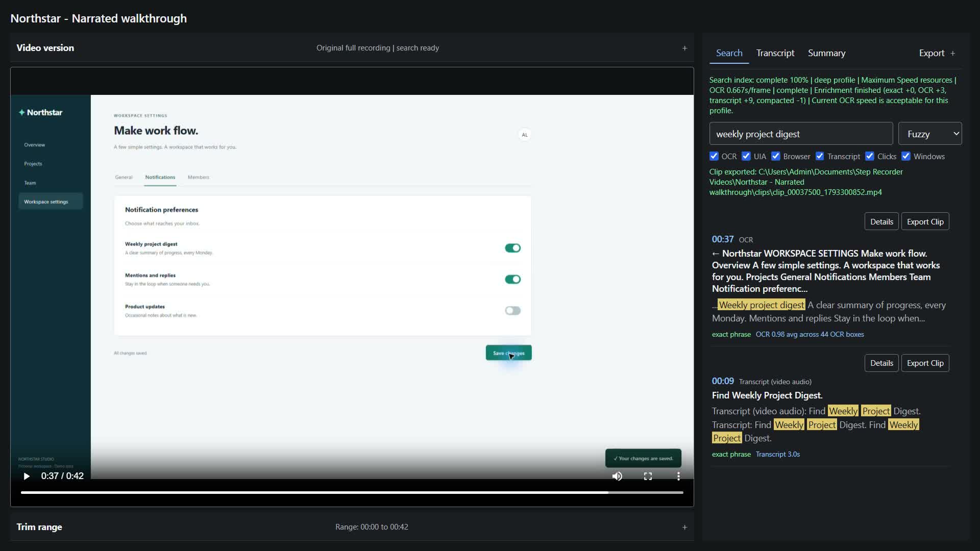Export Clip for the 00:37 OCR result
Image resolution: width=980 pixels, height=551 pixels.
925,221
